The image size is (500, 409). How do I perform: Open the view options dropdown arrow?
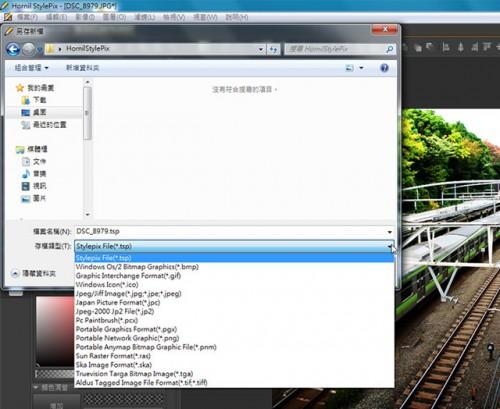(361, 68)
